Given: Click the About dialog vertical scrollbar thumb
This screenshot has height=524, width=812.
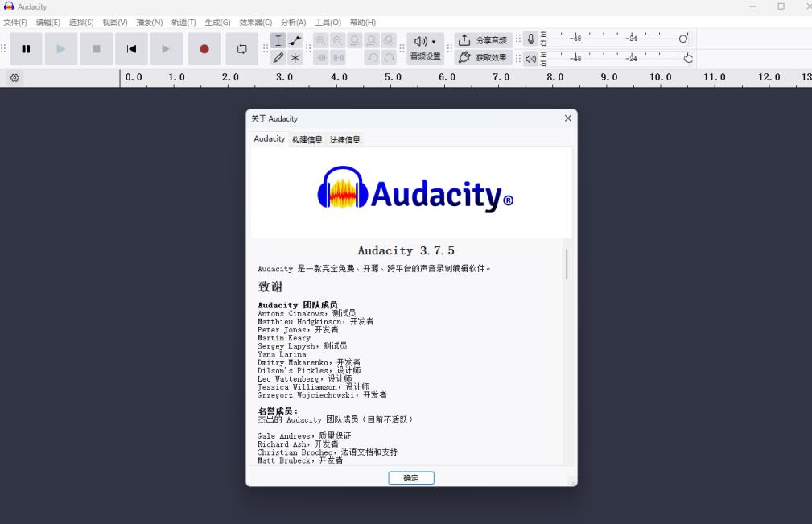Looking at the screenshot, I should pyautogui.click(x=567, y=263).
